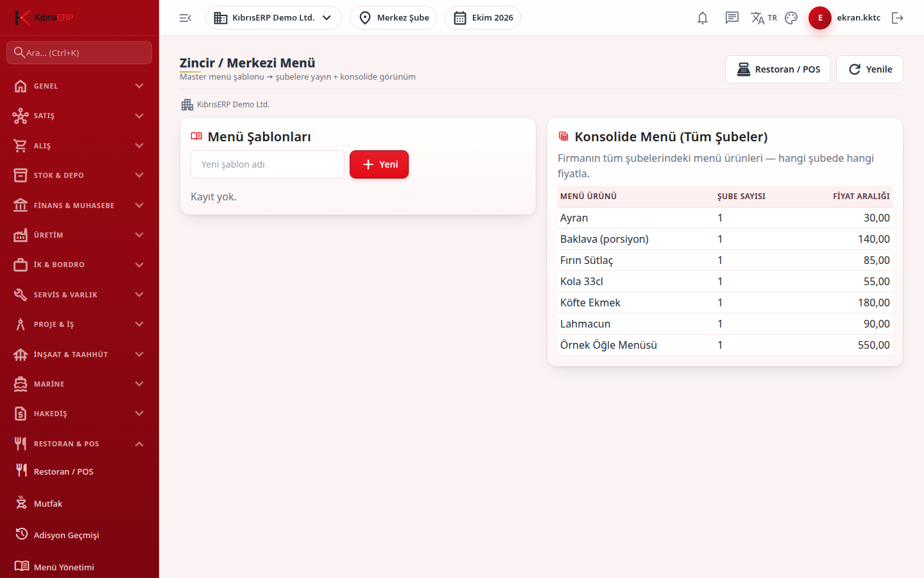The width and height of the screenshot is (924, 578).
Task: Click the Menü Şablonları header icon
Action: (196, 136)
